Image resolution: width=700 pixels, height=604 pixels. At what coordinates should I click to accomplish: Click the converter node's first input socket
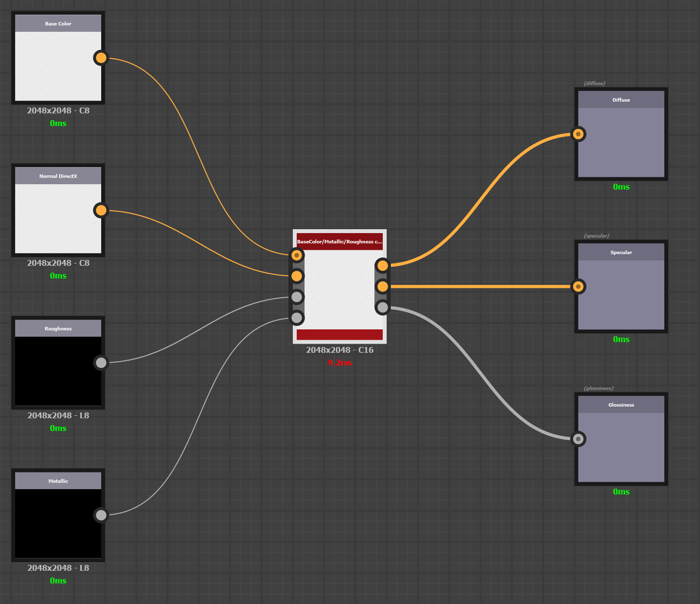point(296,255)
